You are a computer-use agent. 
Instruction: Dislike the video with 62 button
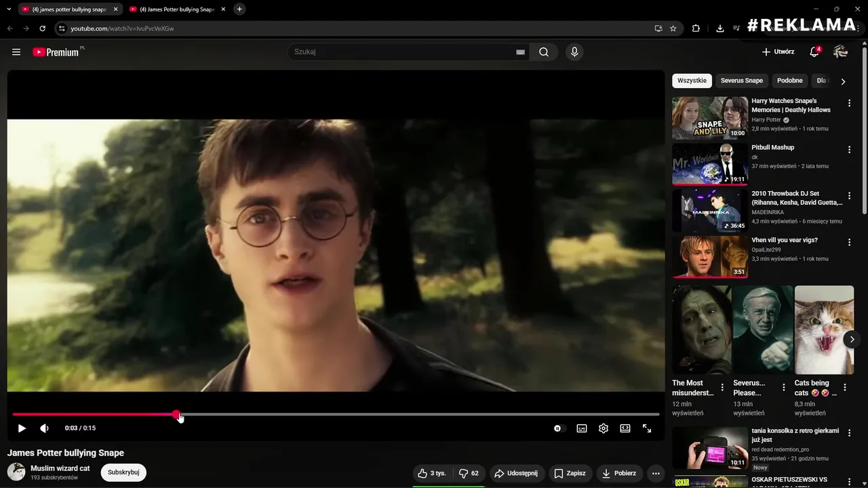coord(469,473)
